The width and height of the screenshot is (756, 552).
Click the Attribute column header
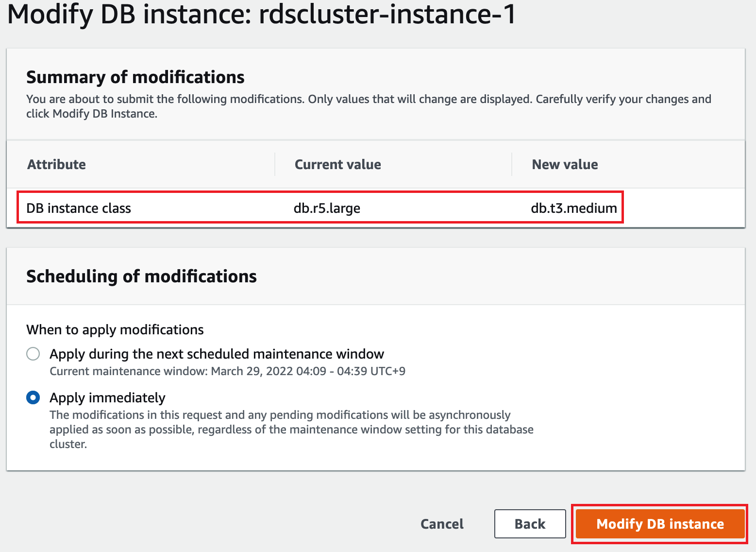pyautogui.click(x=56, y=164)
